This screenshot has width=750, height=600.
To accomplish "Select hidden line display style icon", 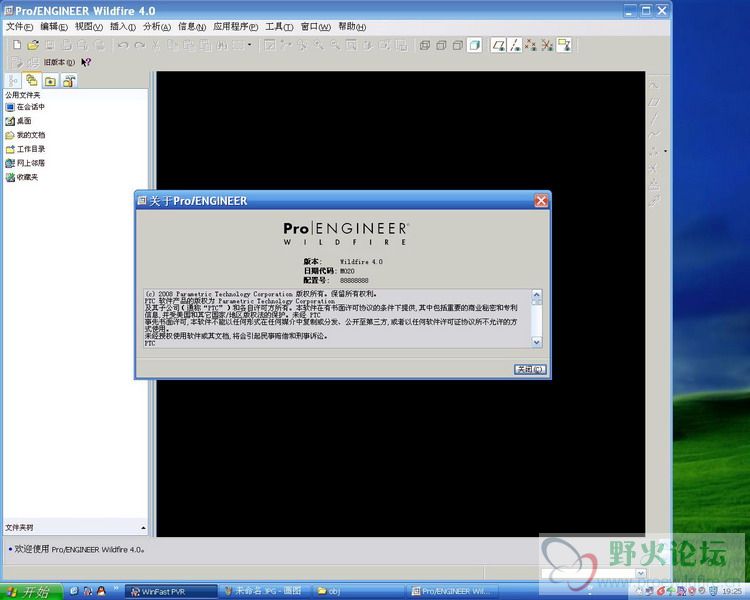I will pyautogui.click(x=441, y=45).
